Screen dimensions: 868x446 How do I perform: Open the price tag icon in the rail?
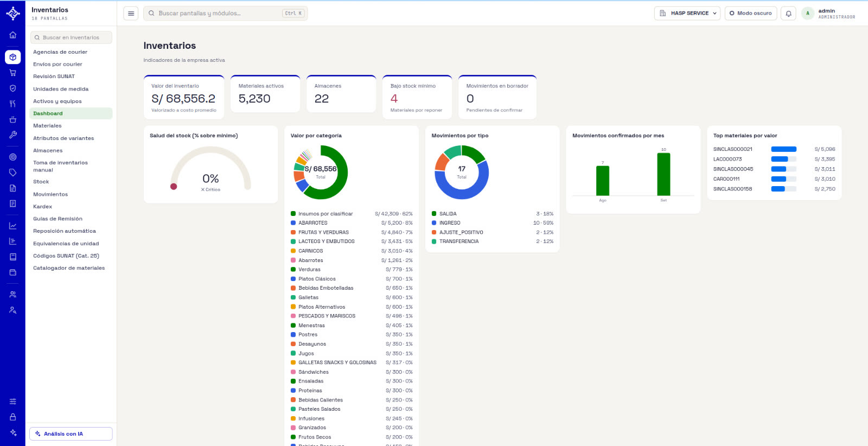click(x=12, y=173)
